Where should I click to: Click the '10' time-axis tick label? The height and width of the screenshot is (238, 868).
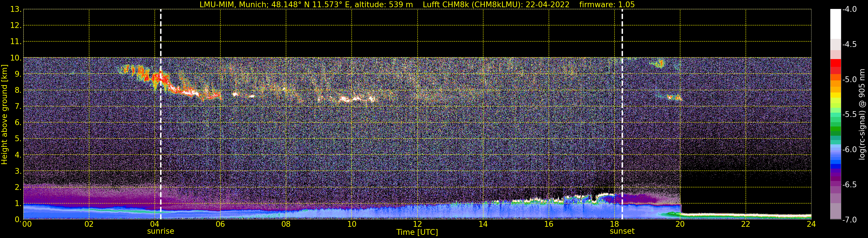(352, 224)
